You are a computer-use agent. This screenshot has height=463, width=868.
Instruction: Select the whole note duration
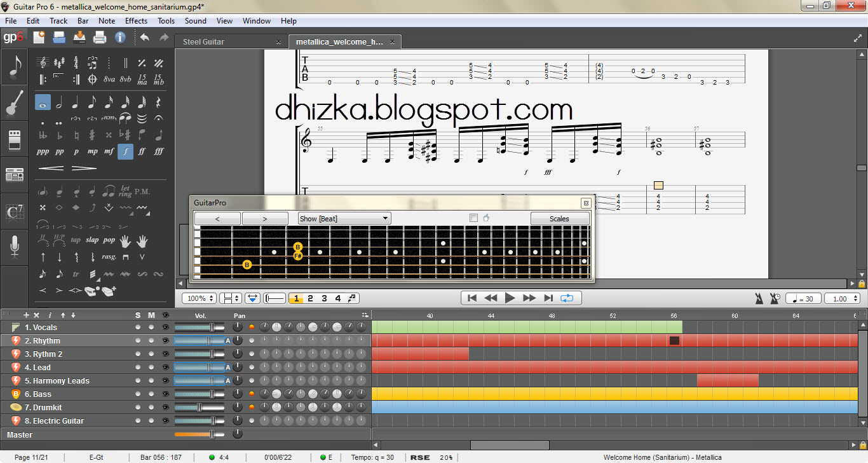(43, 102)
